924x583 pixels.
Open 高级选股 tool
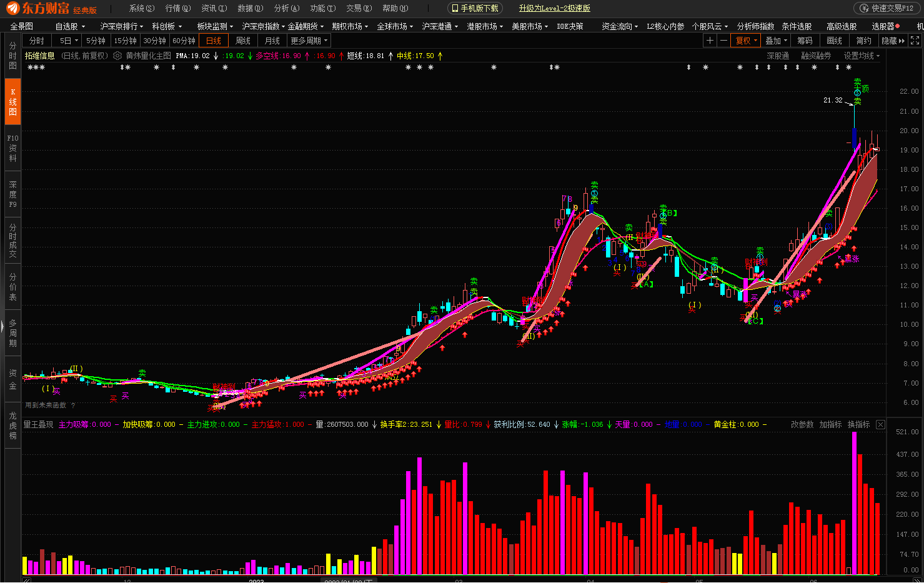pyautogui.click(x=842, y=26)
